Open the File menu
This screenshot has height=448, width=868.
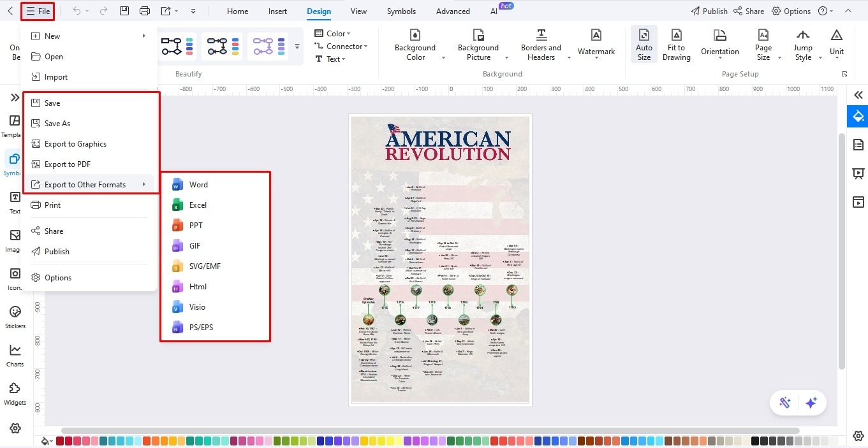coord(38,11)
